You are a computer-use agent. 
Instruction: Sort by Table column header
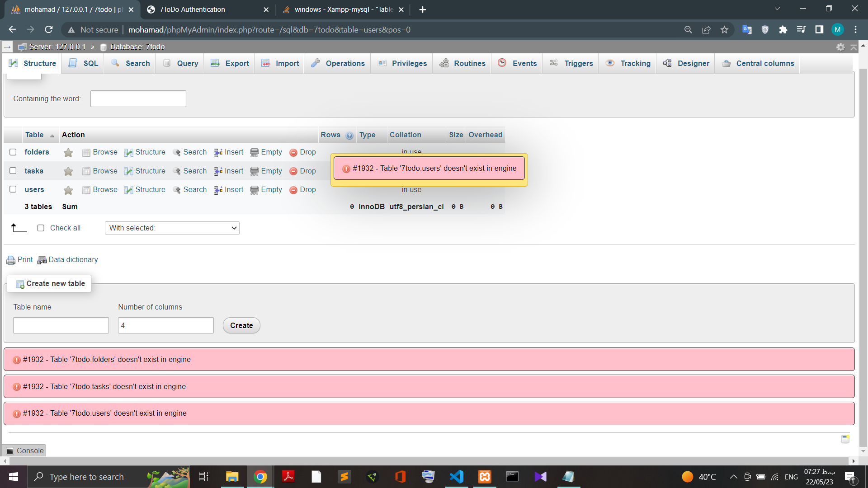(x=34, y=135)
